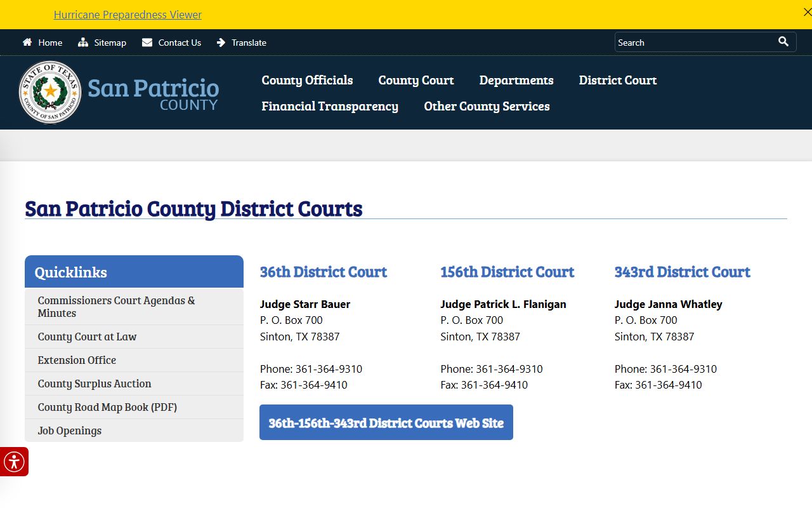The height and width of the screenshot is (508, 812).
Task: Click the 343rd District Court heading
Action: tap(682, 272)
